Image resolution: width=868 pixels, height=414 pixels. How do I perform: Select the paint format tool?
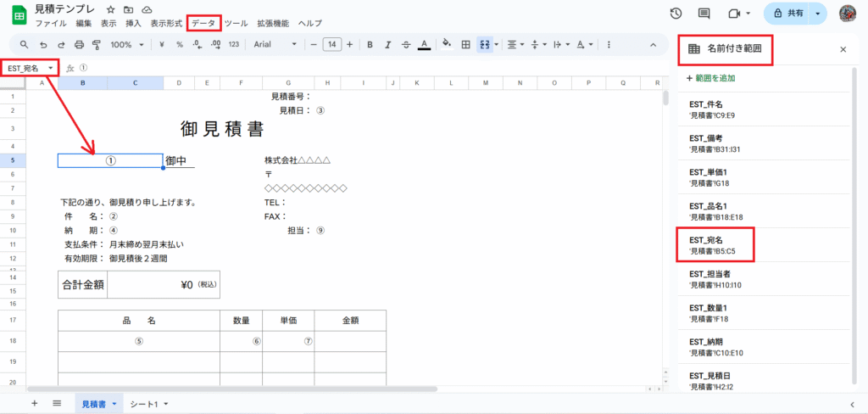(x=97, y=44)
